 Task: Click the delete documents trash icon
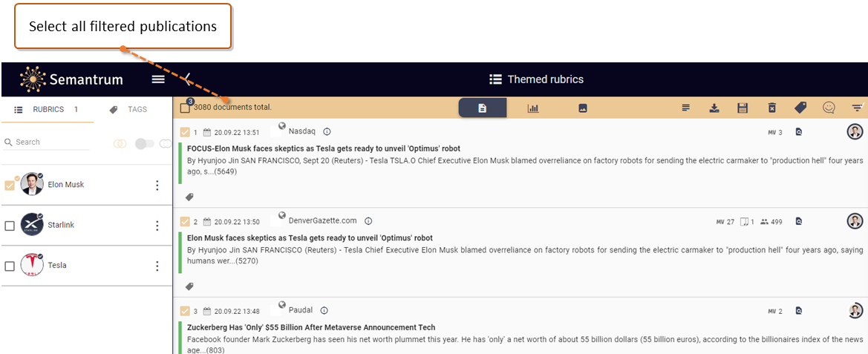771,108
